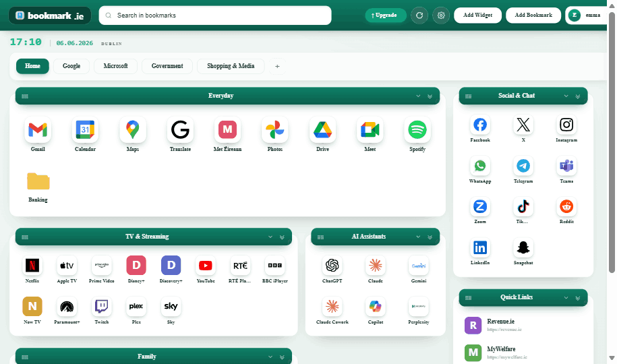Collapse the Everyday widget with single chevron
The image size is (617, 364).
pos(418,96)
